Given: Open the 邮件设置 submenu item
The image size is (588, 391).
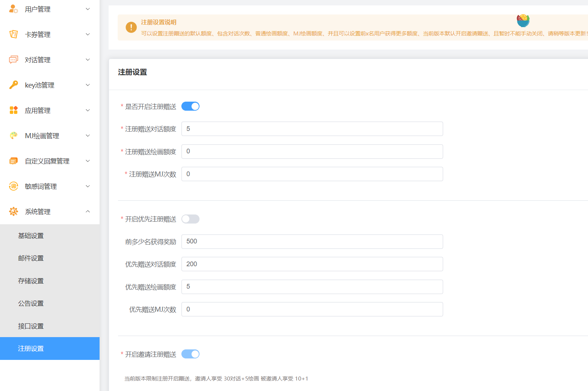Looking at the screenshot, I should tap(31, 258).
